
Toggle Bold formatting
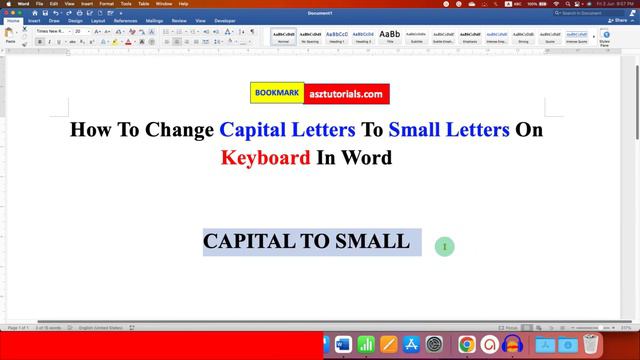[40, 42]
